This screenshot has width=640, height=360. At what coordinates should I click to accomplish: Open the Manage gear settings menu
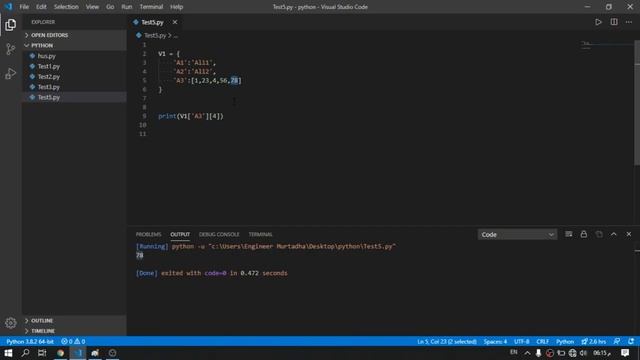[x=11, y=323]
